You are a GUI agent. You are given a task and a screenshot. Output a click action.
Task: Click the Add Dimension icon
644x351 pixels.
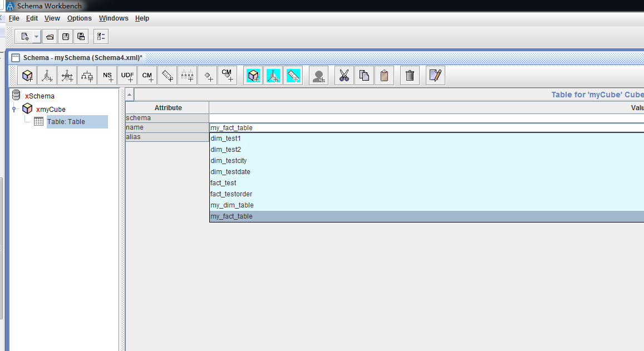click(x=47, y=76)
